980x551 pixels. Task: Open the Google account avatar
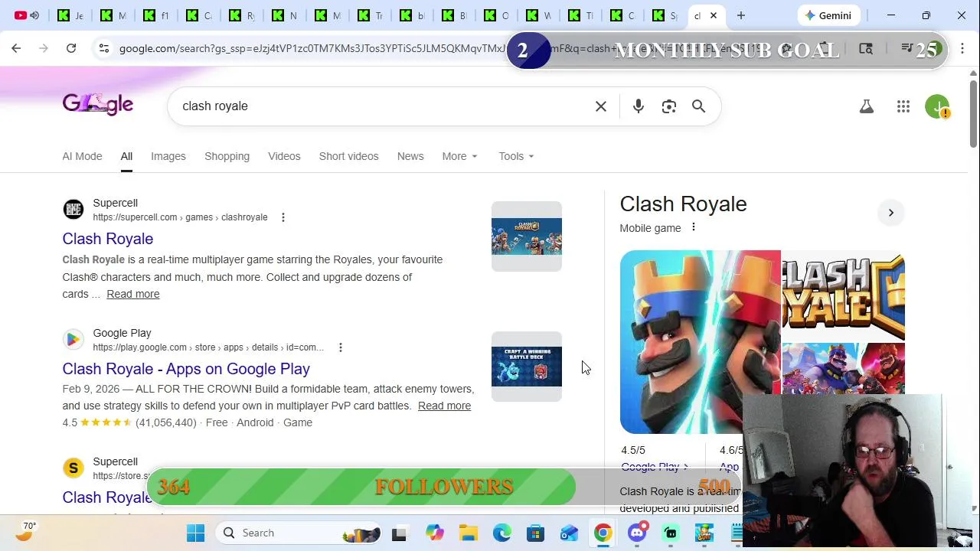click(937, 107)
